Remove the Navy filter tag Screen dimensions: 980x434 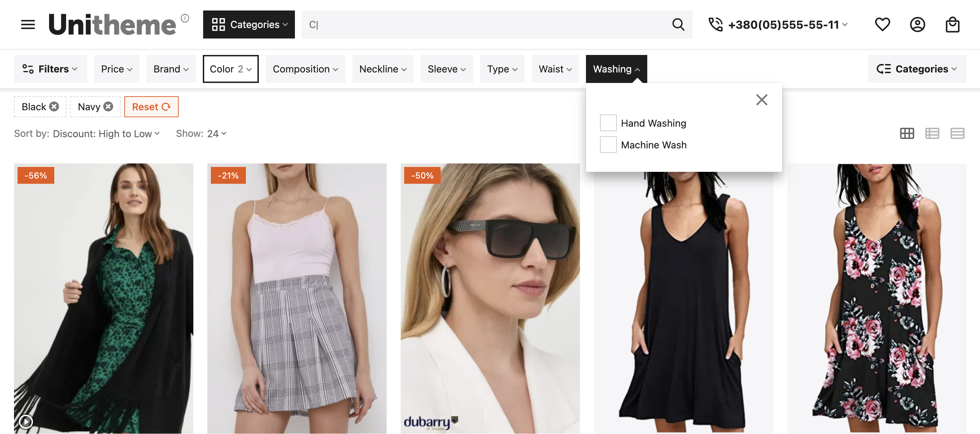click(109, 106)
